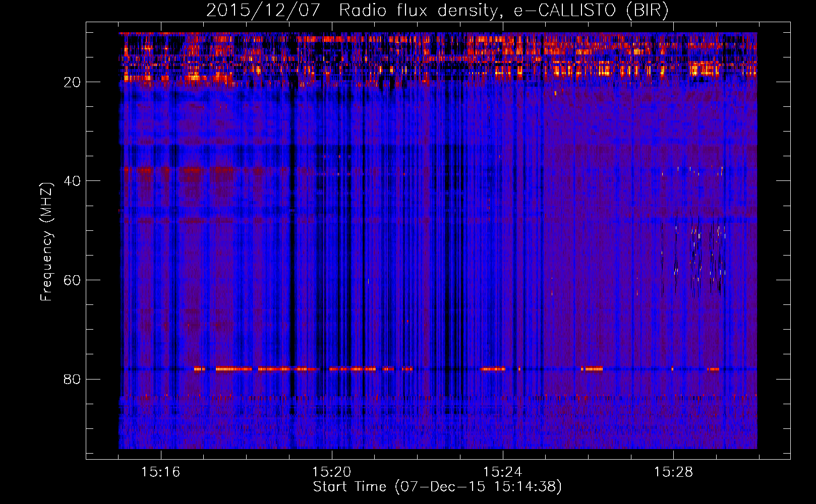Click the 'Frequency (MHZ)' axis label
The height and width of the screenshot is (504, 816).
[x=46, y=242]
